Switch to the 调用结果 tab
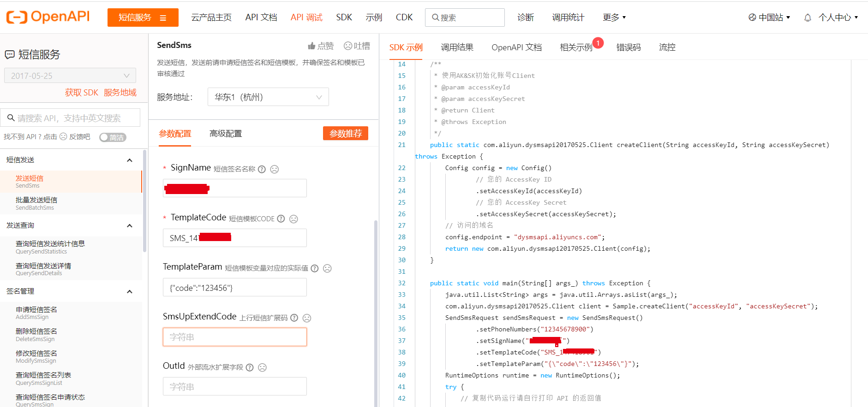The width and height of the screenshot is (868, 407). pyautogui.click(x=457, y=47)
